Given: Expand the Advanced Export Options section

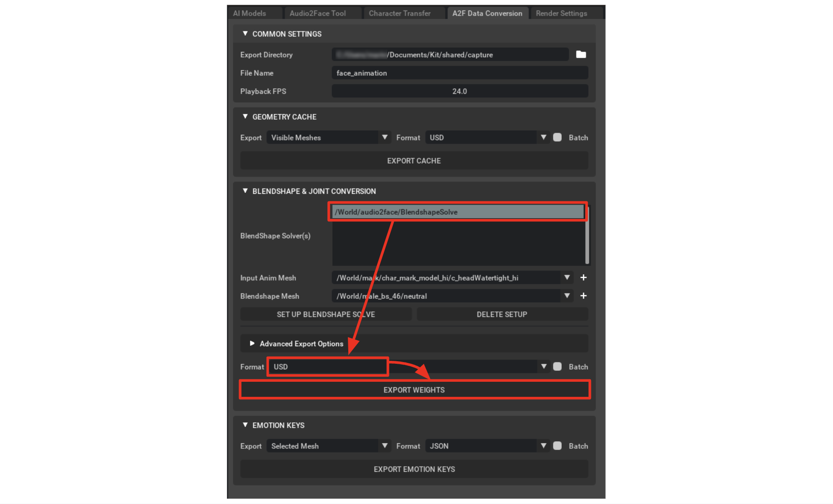Looking at the screenshot, I should point(248,344).
